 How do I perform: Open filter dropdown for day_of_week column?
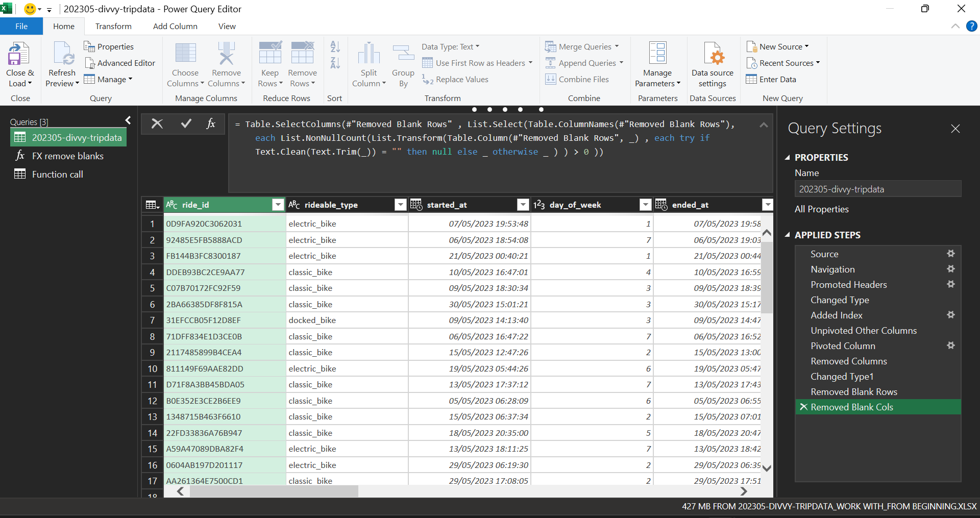pos(645,205)
